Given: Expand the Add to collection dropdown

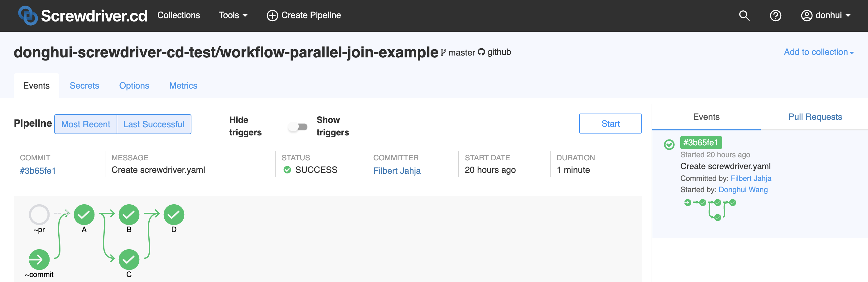Looking at the screenshot, I should [819, 52].
